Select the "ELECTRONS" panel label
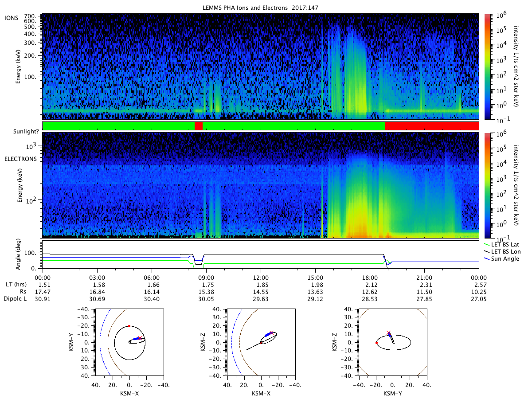Image resolution: width=532 pixels, height=399 pixels. pos(20,158)
